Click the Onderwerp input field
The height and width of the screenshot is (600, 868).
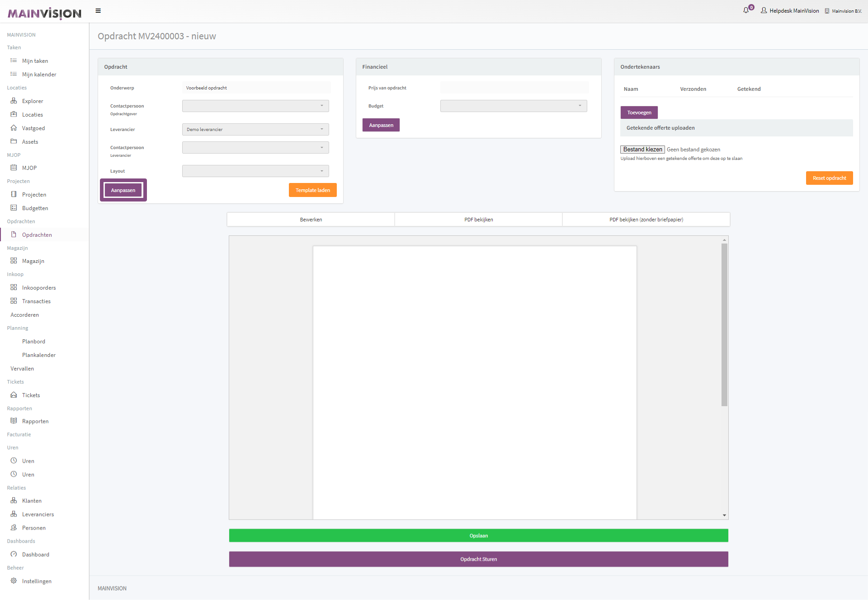click(x=256, y=88)
